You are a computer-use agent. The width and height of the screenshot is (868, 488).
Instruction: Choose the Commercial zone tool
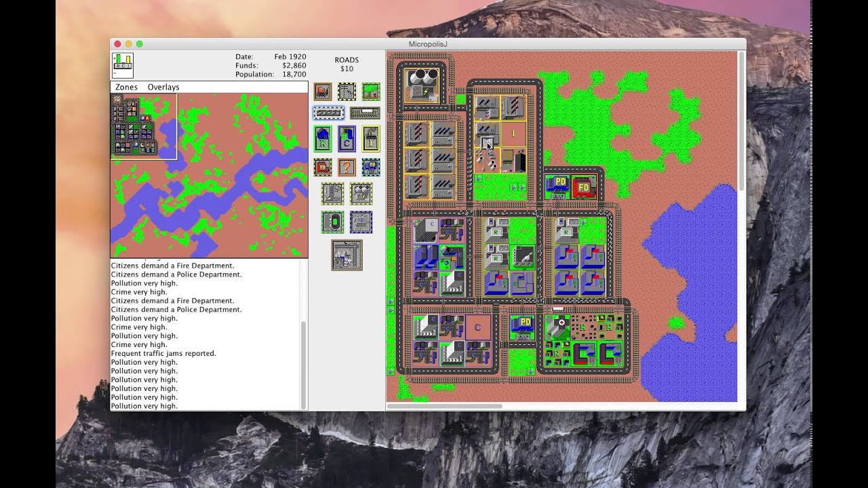click(347, 138)
